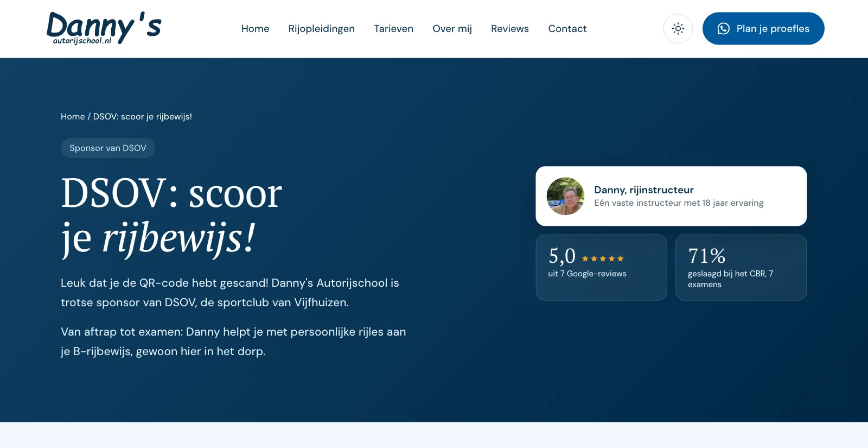This screenshot has width=868, height=448.
Task: Click the 'uit 7 Google-reviews' text
Action: point(587,274)
